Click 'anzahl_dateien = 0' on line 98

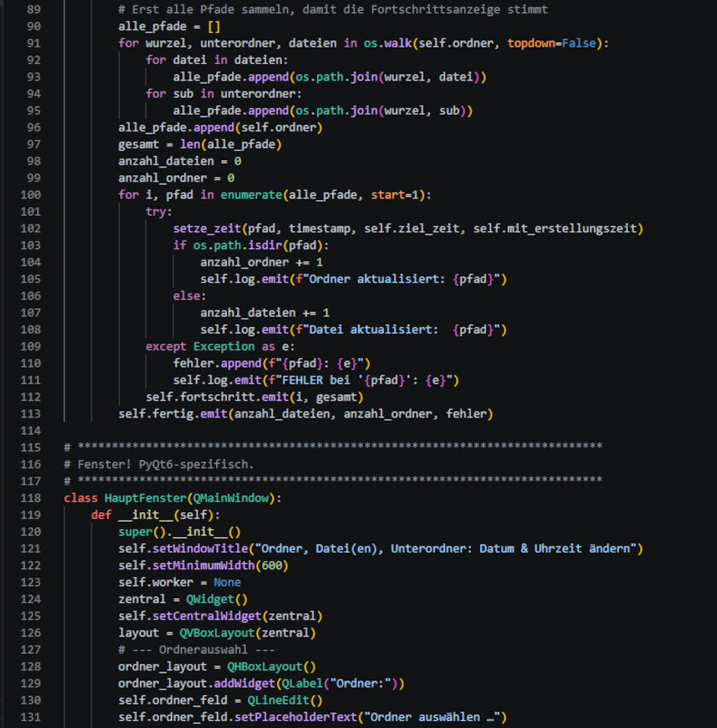coord(180,161)
